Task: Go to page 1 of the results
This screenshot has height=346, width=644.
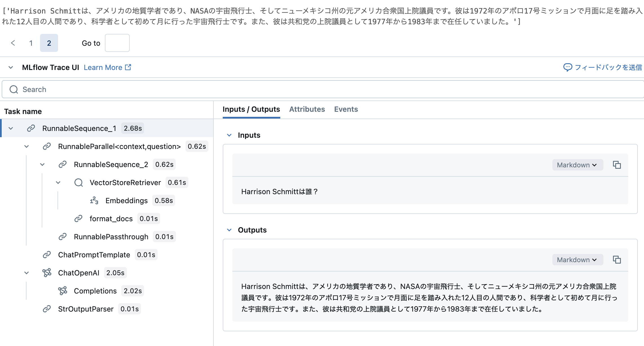Action: (x=31, y=43)
